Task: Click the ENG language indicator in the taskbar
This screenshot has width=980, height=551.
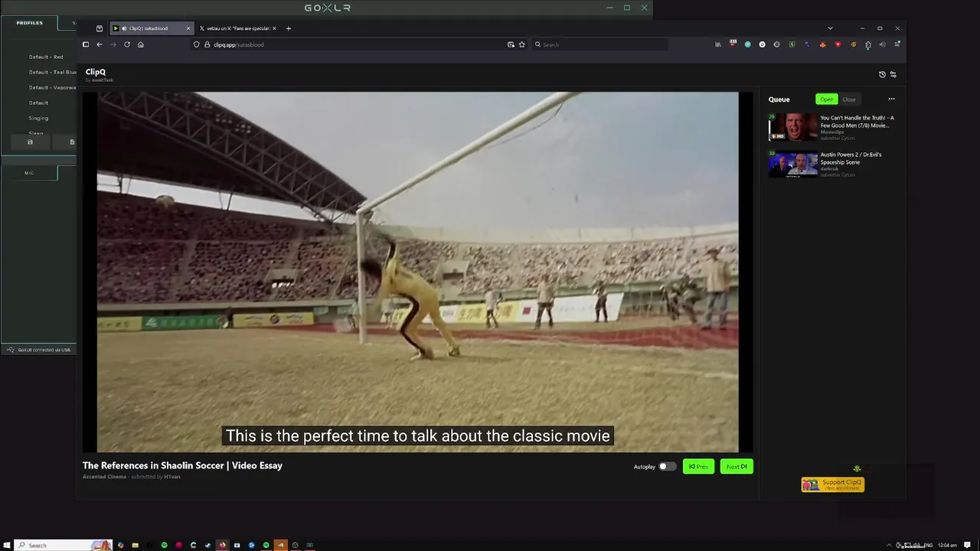Action: (928, 545)
